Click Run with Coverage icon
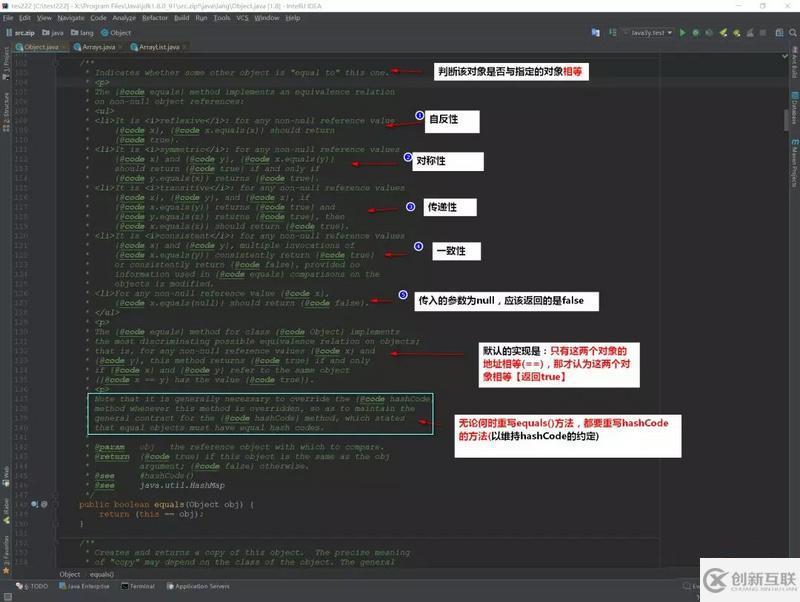Viewport: 800px width, 602px height. [709, 33]
